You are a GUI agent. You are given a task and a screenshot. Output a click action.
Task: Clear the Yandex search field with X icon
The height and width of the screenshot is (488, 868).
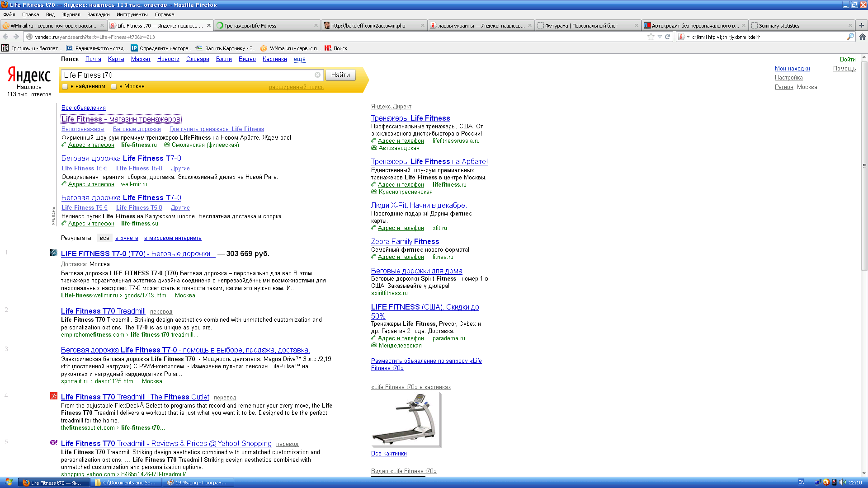pos(317,75)
